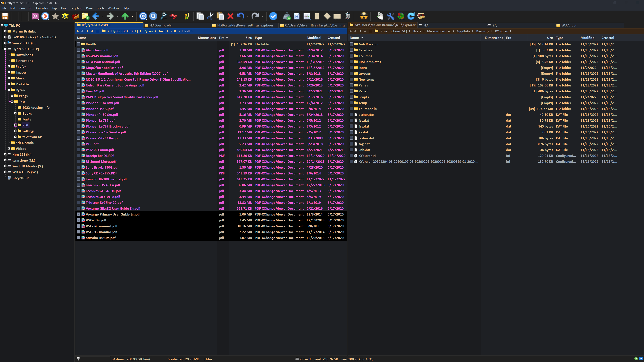Check the box for XYplorer.ini
This screenshot has width=644, height=362.
pos(351,156)
